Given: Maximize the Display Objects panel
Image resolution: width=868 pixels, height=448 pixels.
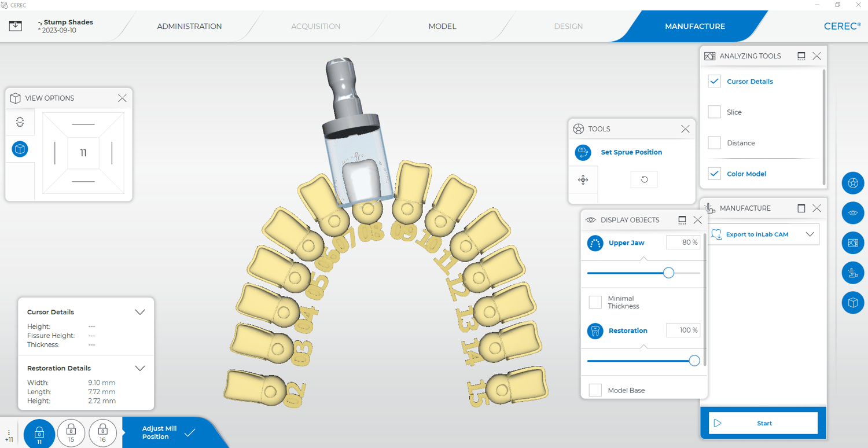Looking at the screenshot, I should (682, 220).
